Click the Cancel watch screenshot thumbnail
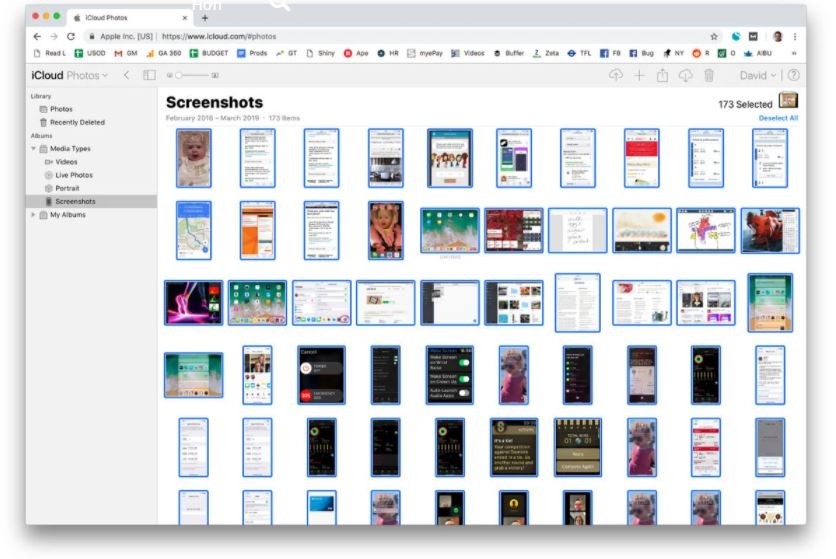The width and height of the screenshot is (836, 559). click(x=321, y=375)
